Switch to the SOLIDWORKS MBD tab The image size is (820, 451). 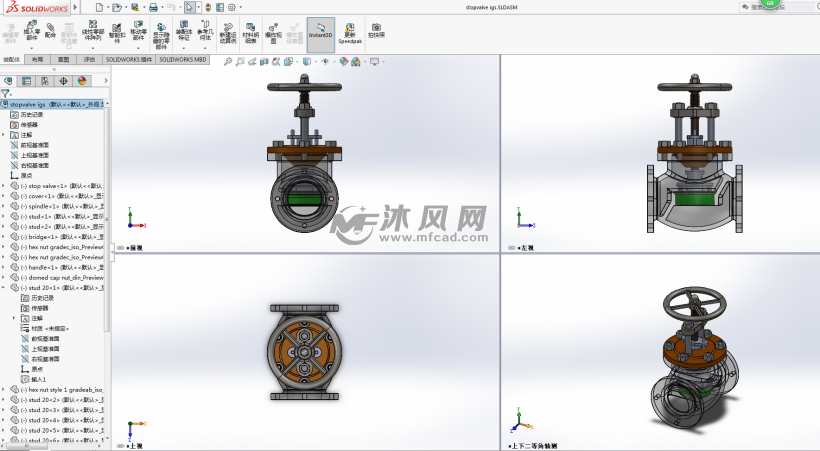tap(180, 59)
